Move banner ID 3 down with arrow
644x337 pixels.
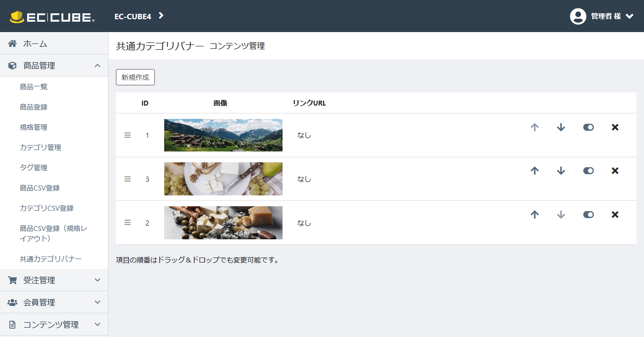pos(561,171)
